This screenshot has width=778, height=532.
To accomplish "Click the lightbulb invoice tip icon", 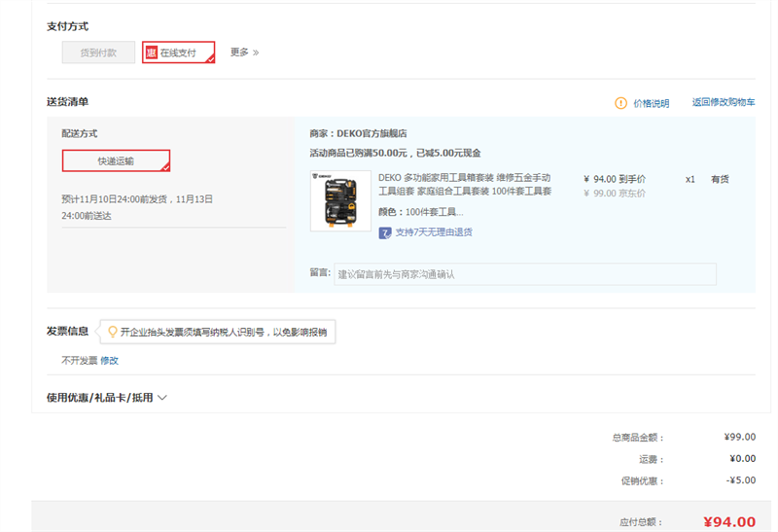I will [113, 332].
